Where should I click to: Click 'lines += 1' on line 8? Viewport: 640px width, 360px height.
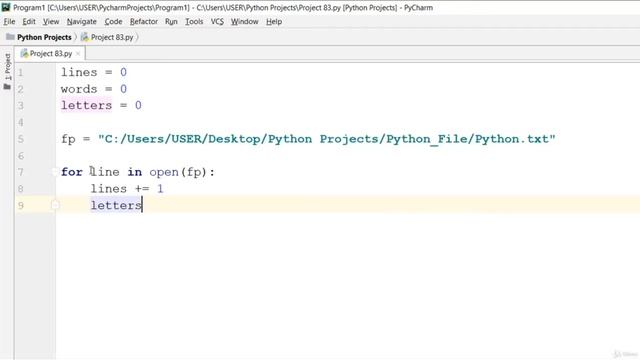point(127,189)
